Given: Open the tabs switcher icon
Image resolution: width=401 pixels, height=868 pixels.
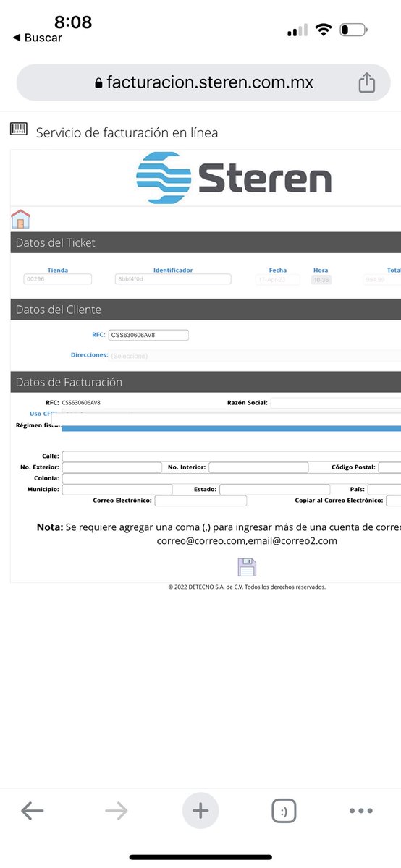Looking at the screenshot, I should (x=284, y=811).
